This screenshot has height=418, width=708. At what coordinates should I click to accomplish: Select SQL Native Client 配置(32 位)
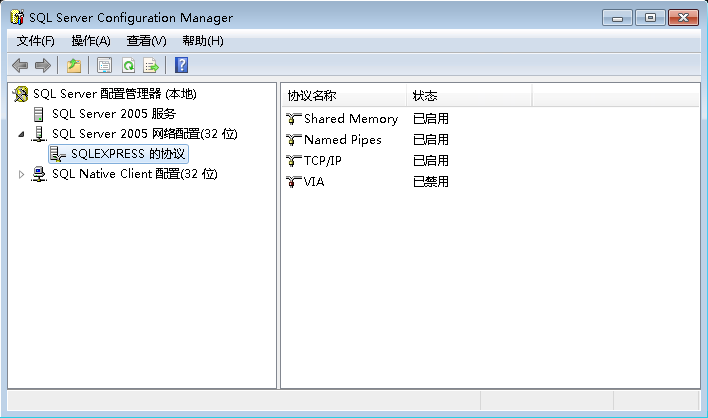[135, 174]
